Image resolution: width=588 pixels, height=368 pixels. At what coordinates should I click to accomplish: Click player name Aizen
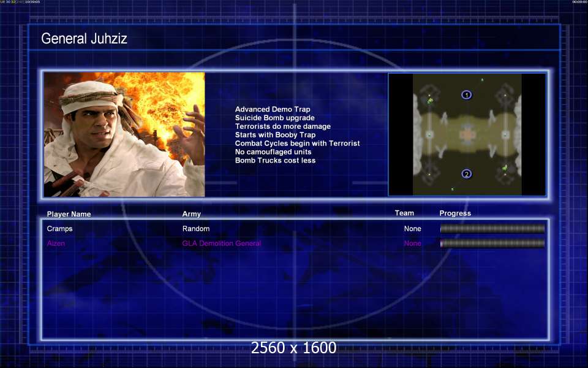(x=56, y=243)
